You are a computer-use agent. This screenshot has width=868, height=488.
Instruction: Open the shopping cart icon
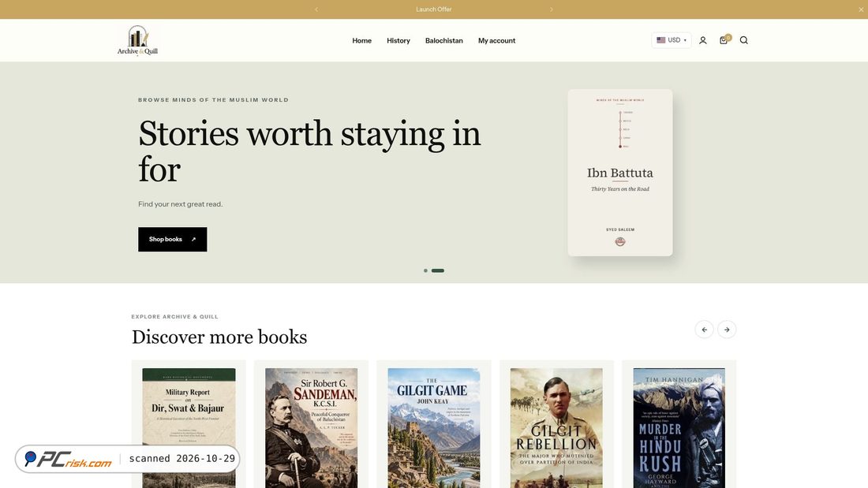[x=724, y=40]
